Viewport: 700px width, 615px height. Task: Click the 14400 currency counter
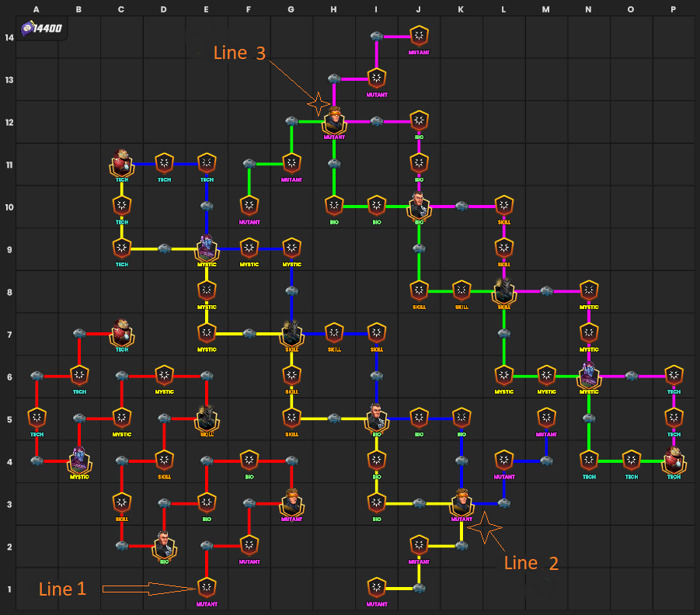click(41, 29)
